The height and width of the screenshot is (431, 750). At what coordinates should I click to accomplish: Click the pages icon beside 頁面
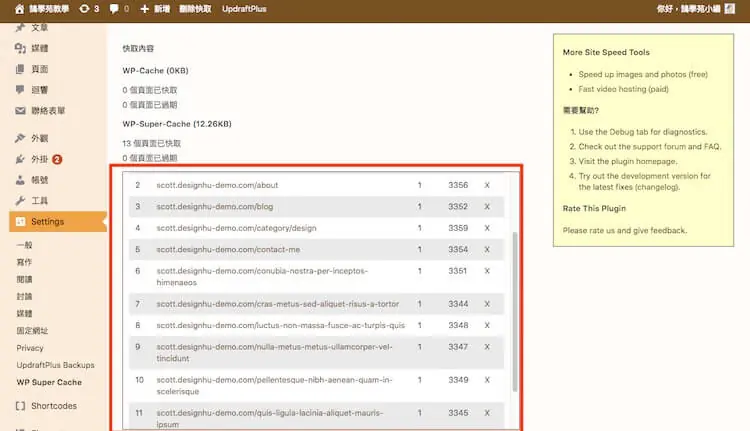pyautogui.click(x=20, y=69)
